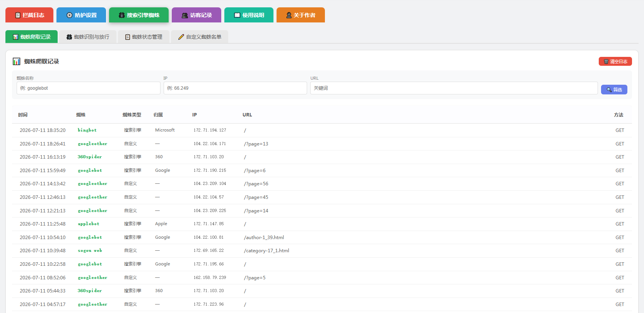Click the clipboard icon on 拦截日志
644x313 pixels.
tap(18, 15)
